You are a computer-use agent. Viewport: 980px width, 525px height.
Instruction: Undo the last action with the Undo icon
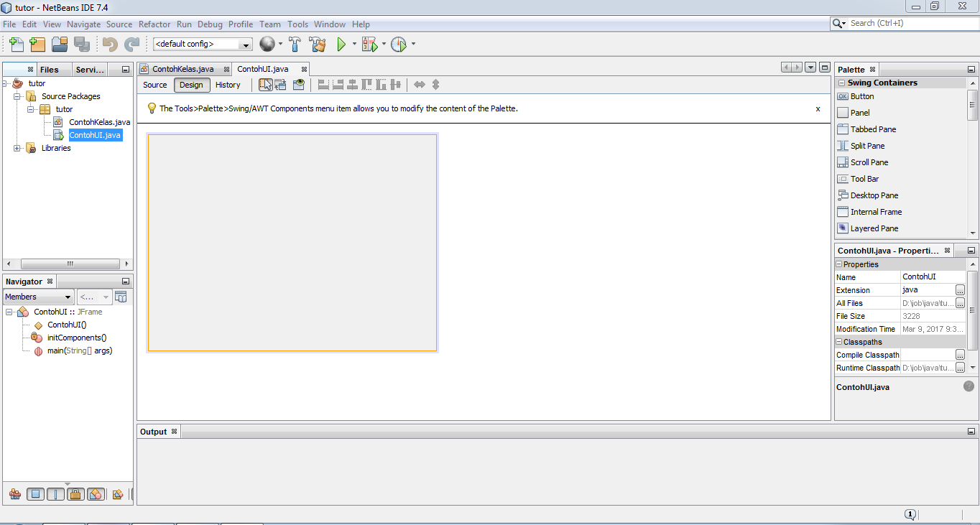[109, 44]
